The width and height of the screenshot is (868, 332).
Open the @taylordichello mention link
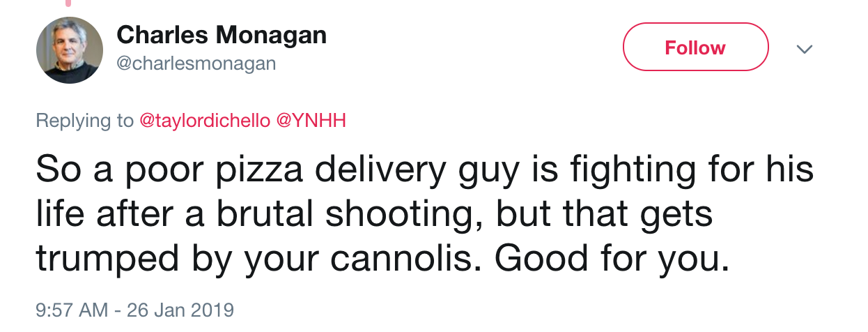click(205, 121)
